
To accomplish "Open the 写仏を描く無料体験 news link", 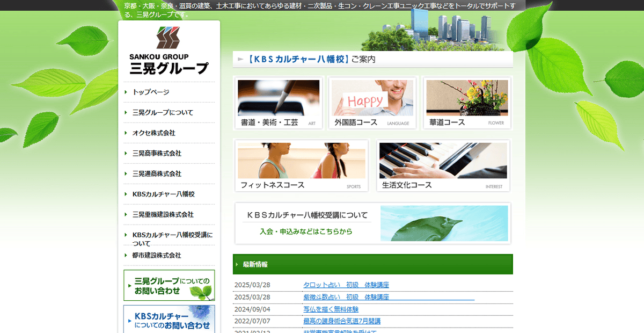I will click(x=331, y=309).
